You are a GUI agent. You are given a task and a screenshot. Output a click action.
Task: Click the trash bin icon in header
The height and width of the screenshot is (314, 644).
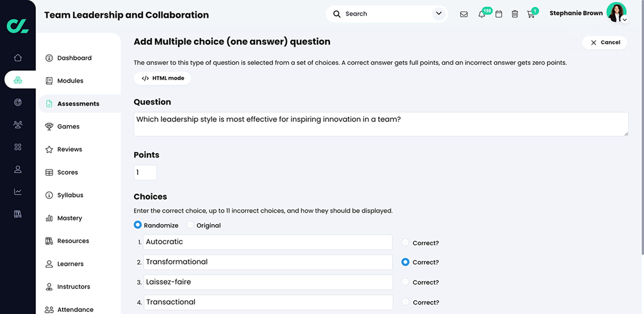coord(515,14)
